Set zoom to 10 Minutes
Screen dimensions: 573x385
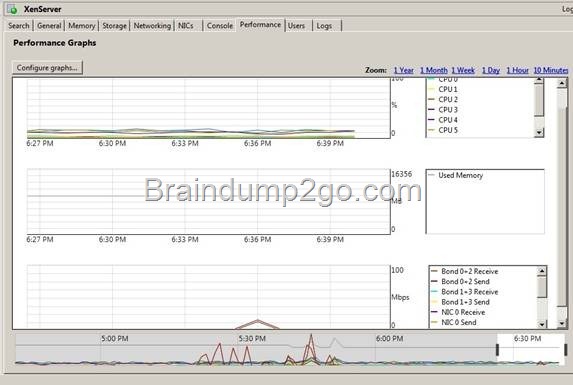551,70
